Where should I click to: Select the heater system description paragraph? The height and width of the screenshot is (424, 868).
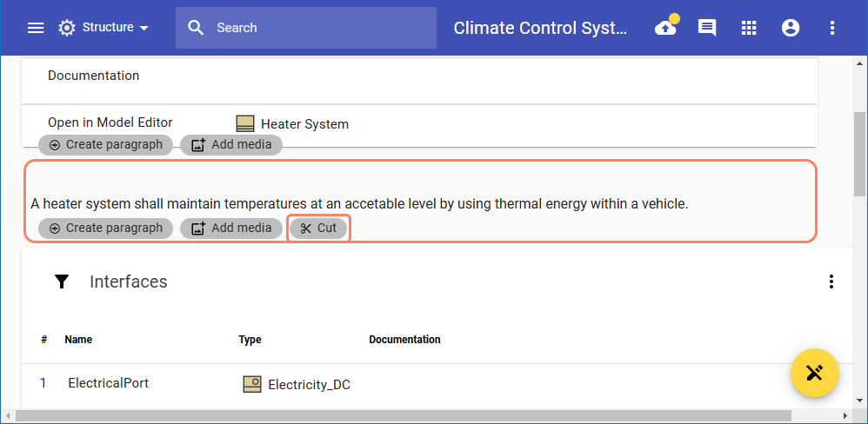pyautogui.click(x=358, y=204)
